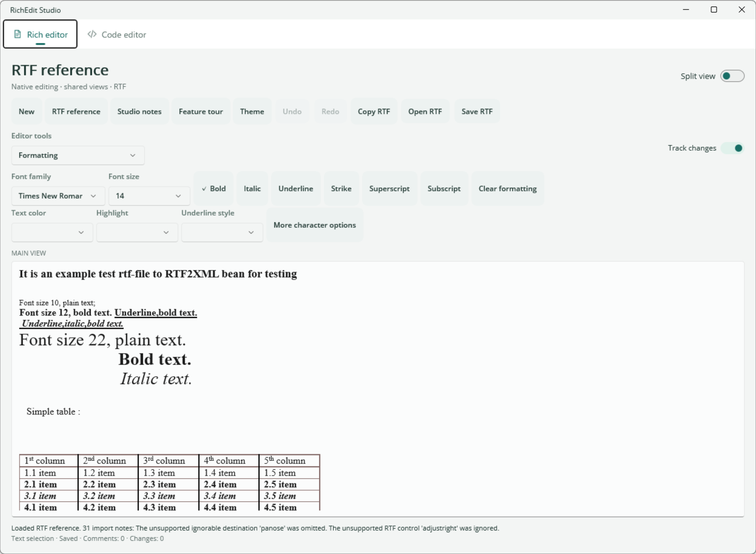This screenshot has width=756, height=554.
Task: Click the Undo button
Action: [292, 111]
